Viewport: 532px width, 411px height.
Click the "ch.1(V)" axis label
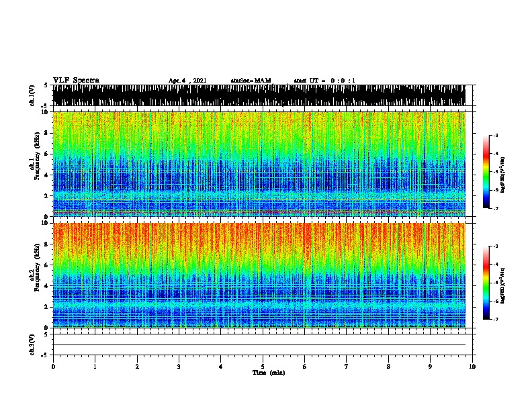32,95
